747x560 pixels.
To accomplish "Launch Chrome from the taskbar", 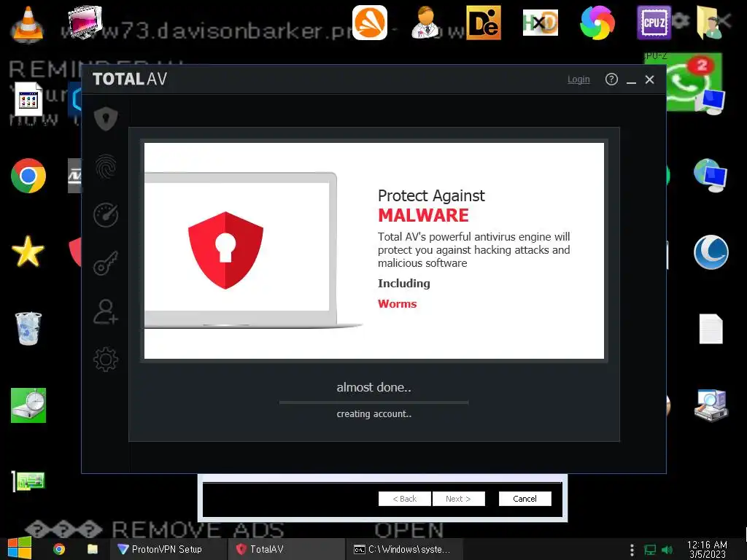I will pyautogui.click(x=59, y=549).
